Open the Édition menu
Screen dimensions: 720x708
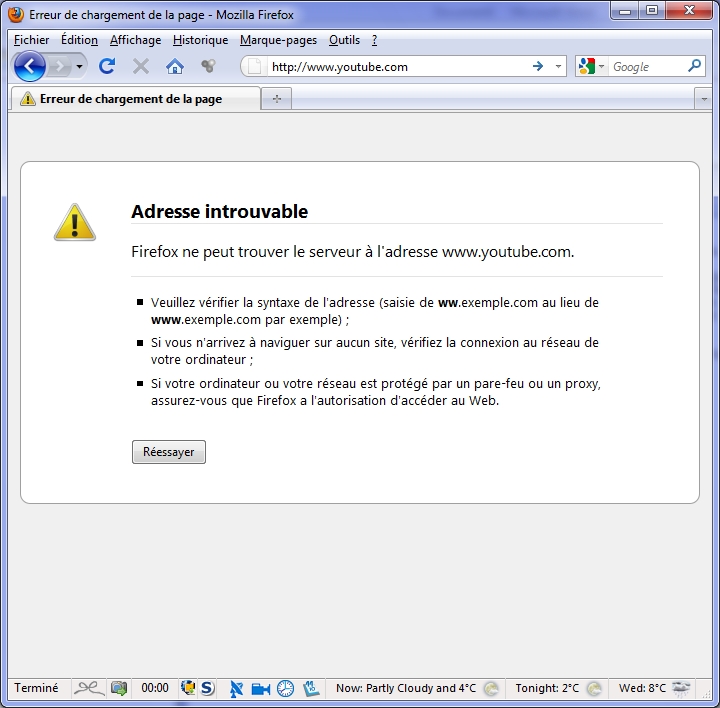79,40
